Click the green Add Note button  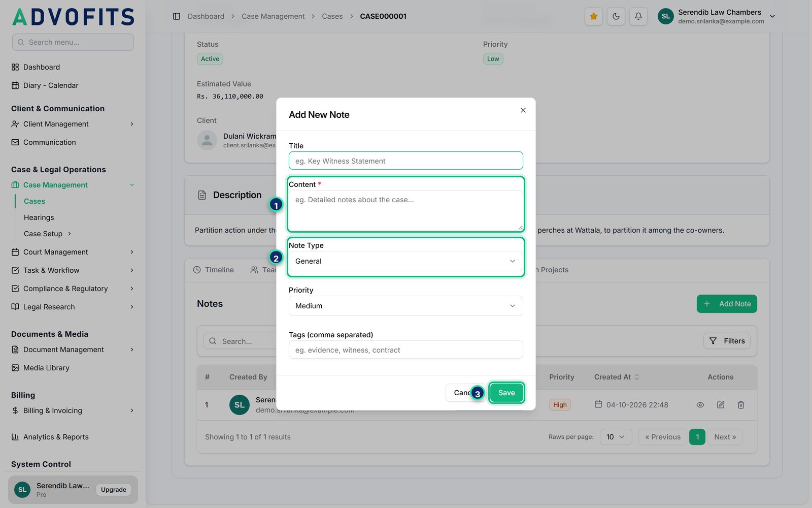(x=727, y=304)
